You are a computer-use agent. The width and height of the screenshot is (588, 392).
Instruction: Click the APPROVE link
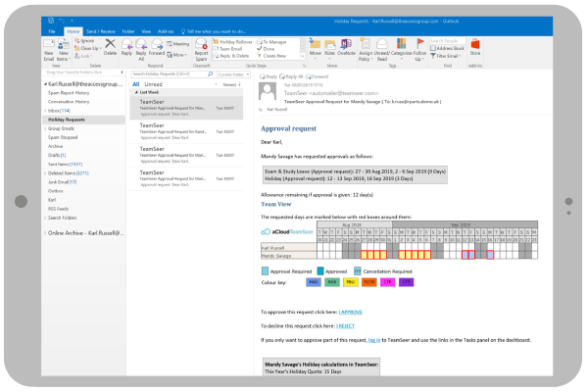pos(350,312)
